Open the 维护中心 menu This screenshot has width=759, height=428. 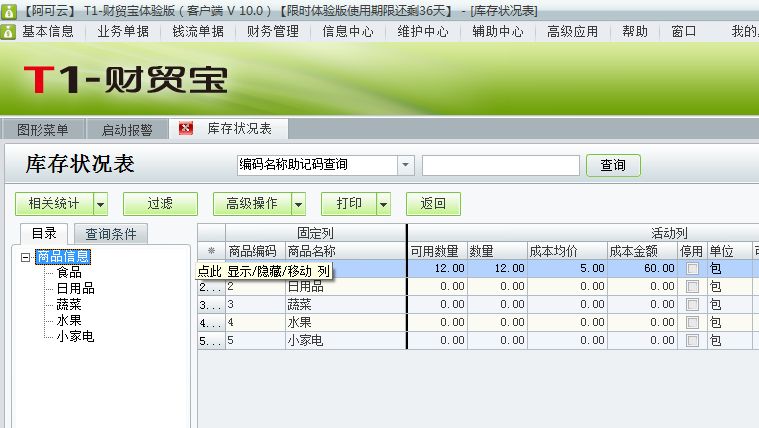[x=423, y=31]
